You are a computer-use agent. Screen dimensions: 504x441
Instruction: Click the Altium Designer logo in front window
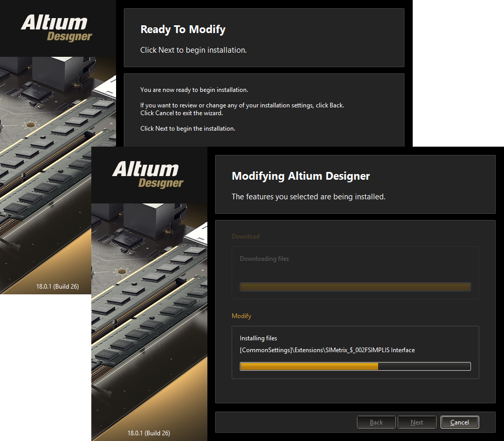(148, 175)
